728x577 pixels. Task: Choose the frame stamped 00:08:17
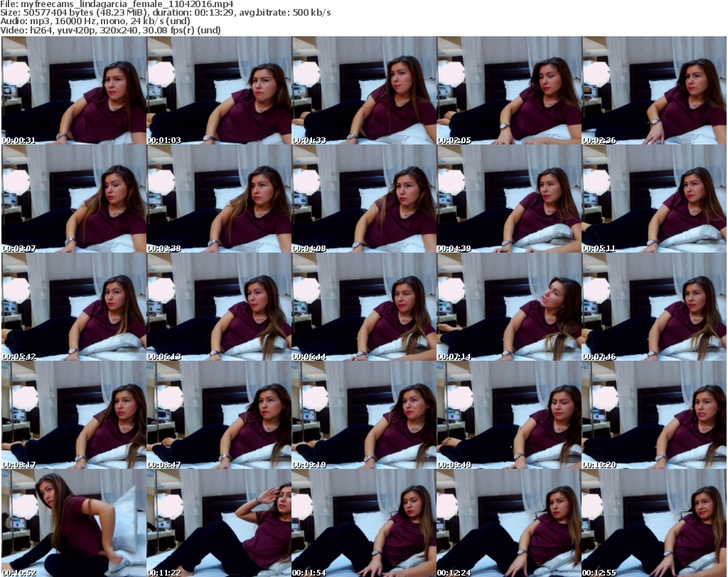click(x=74, y=415)
